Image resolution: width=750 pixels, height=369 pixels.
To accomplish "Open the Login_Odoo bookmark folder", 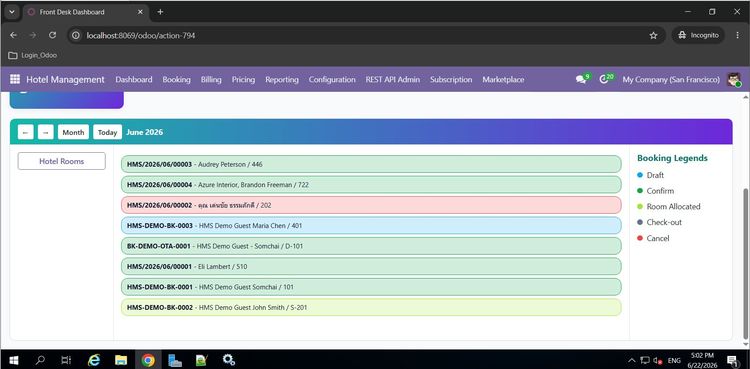I will [x=33, y=56].
